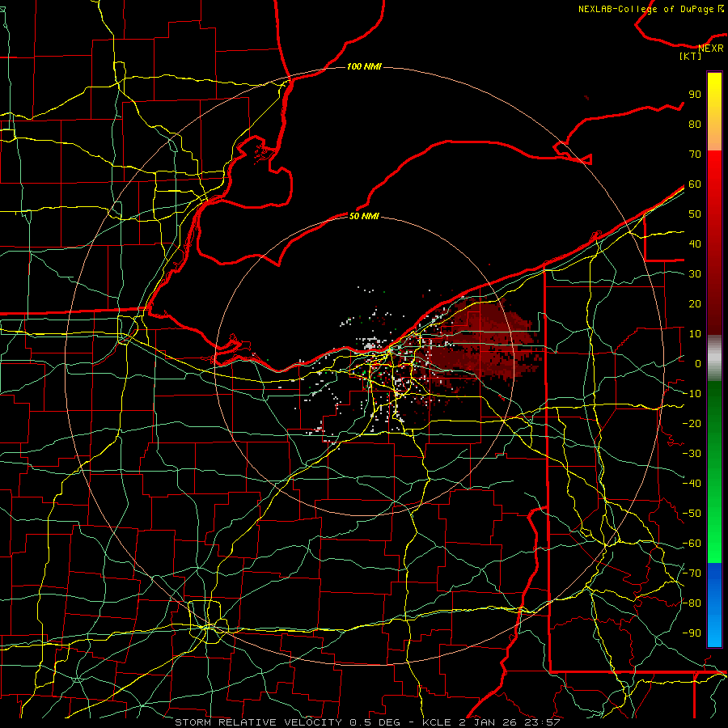This screenshot has width=728, height=728.
Task: Click the -50 value on the velocity scale
Action: [692, 514]
